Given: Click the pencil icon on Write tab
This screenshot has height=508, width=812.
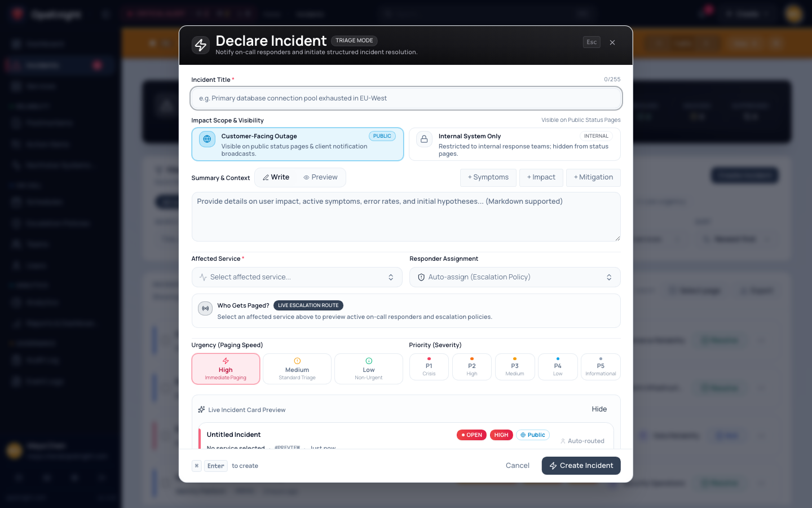Looking at the screenshot, I should (266, 177).
